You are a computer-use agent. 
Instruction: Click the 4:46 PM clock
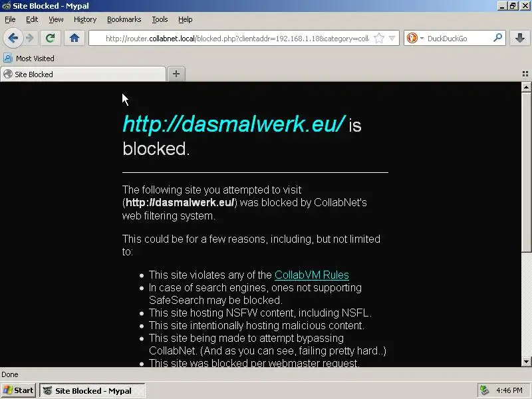click(509, 390)
